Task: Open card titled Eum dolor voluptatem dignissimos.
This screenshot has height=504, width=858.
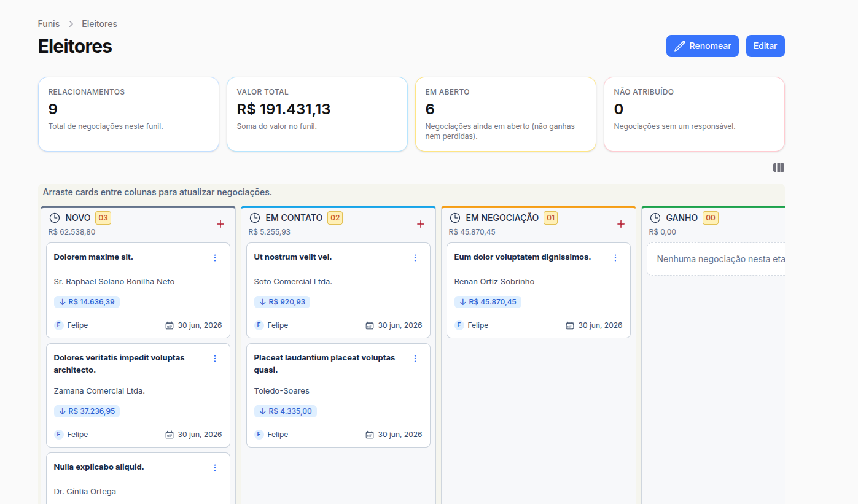Action: click(x=523, y=257)
